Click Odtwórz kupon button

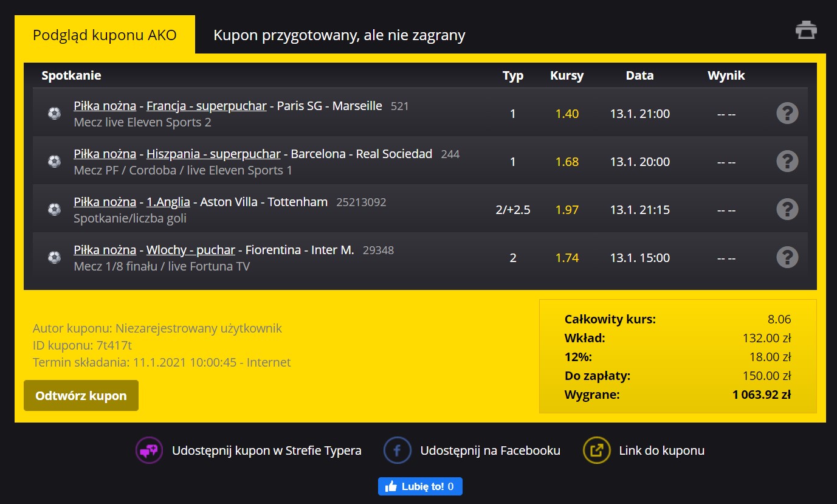pyautogui.click(x=81, y=396)
